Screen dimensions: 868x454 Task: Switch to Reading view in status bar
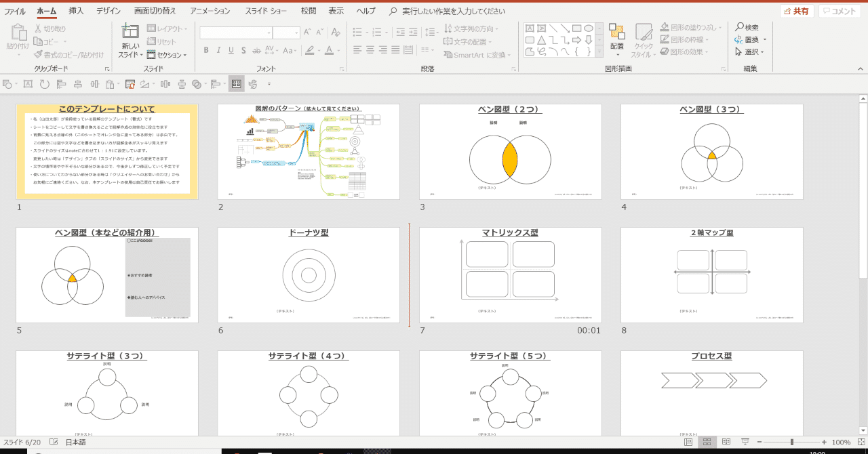coord(726,442)
